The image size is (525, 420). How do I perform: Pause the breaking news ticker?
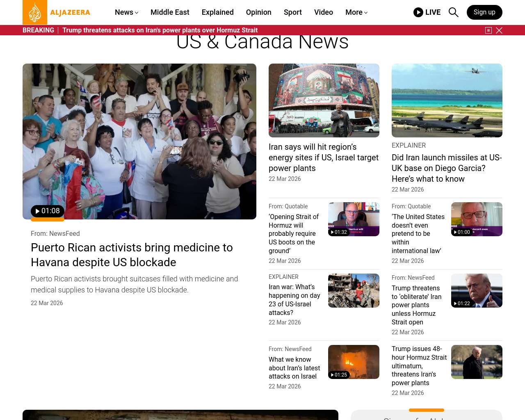click(x=488, y=30)
